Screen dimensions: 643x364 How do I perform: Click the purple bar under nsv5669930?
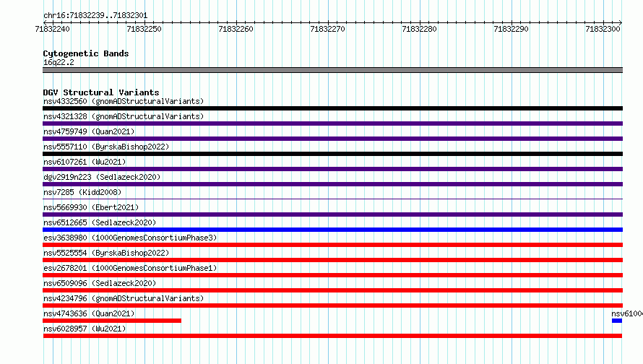point(332,214)
